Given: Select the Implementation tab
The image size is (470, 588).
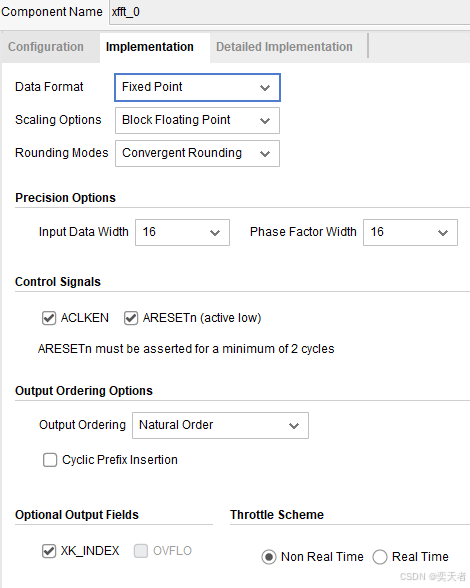Looking at the screenshot, I should click(150, 47).
